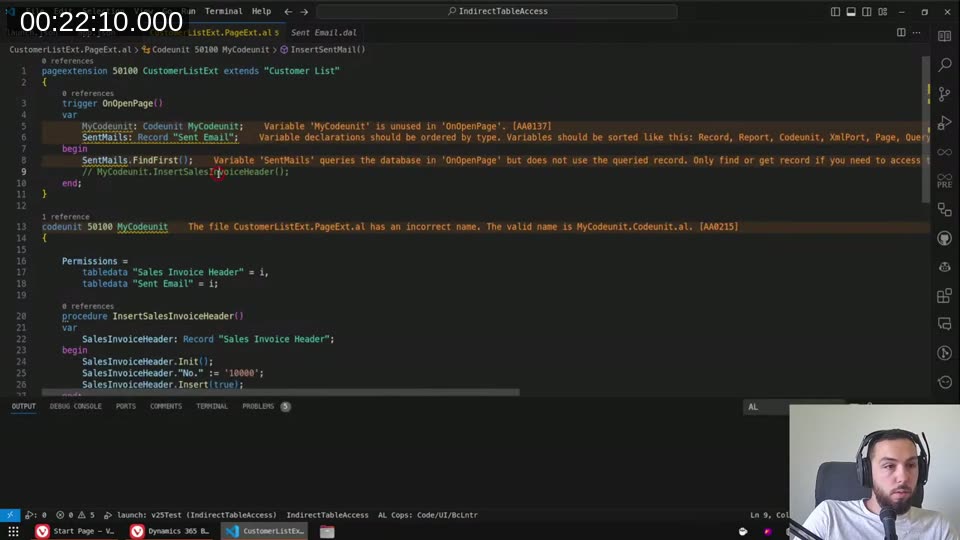This screenshot has height=540, width=960.
Task: Open the Source Control view
Action: point(945,94)
